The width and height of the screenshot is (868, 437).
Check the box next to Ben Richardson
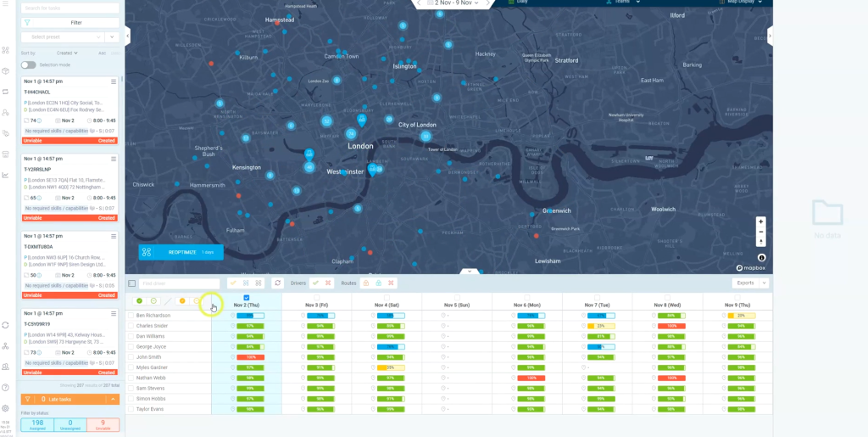pos(131,315)
